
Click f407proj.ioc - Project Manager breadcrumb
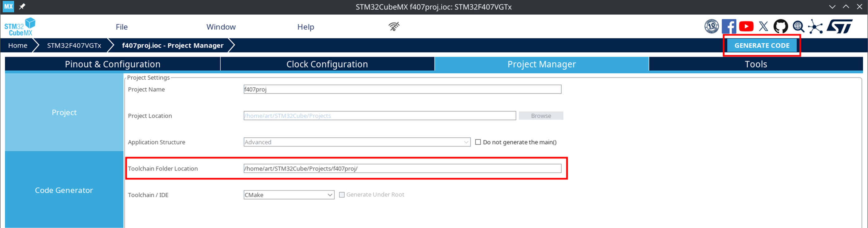pos(172,46)
